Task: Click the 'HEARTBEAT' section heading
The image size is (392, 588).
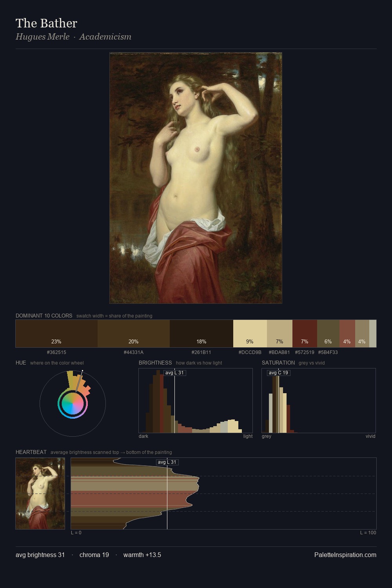Action: point(31,452)
